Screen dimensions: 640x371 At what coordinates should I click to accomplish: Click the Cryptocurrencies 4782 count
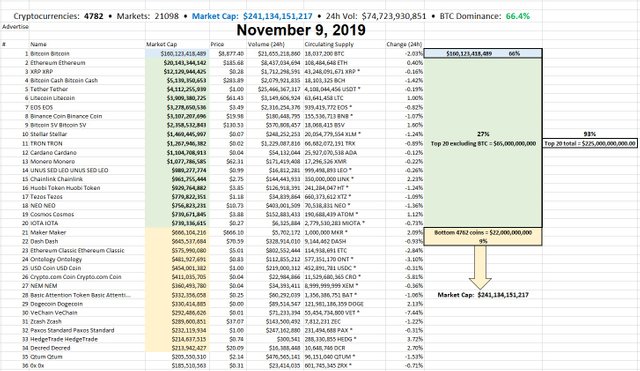[93, 16]
